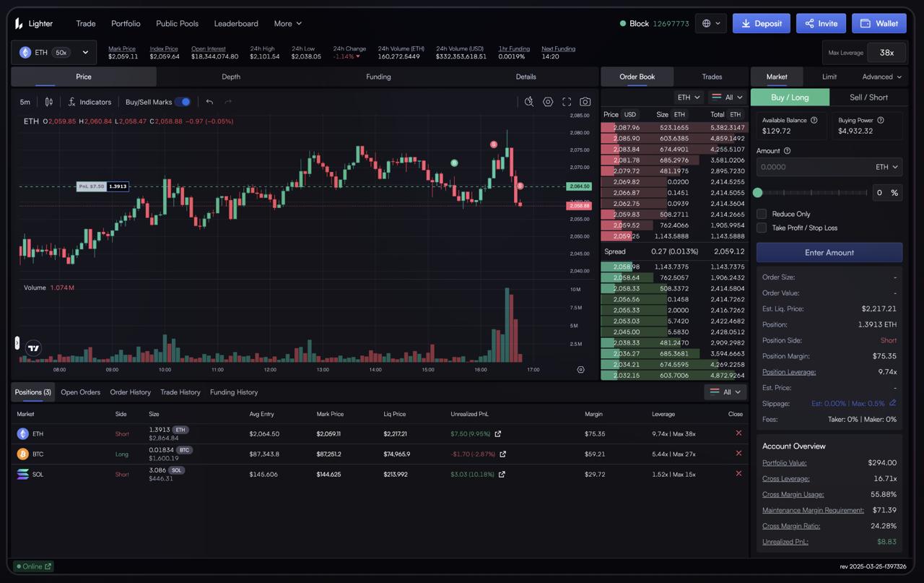Click Position Leverage label link
924x583 pixels.
pyautogui.click(x=789, y=372)
